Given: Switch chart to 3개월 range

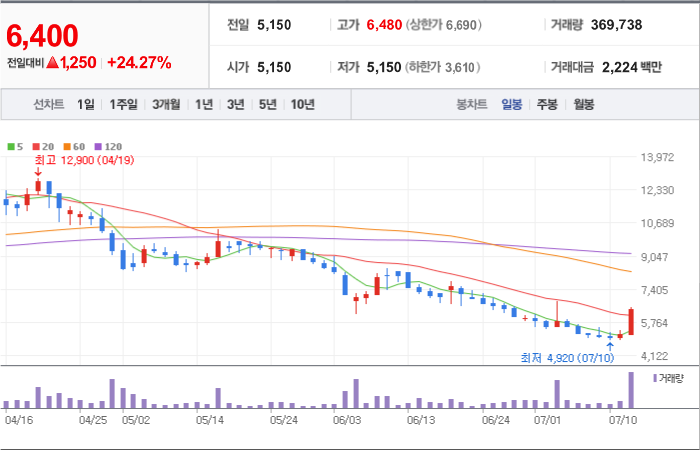Looking at the screenshot, I should (166, 105).
